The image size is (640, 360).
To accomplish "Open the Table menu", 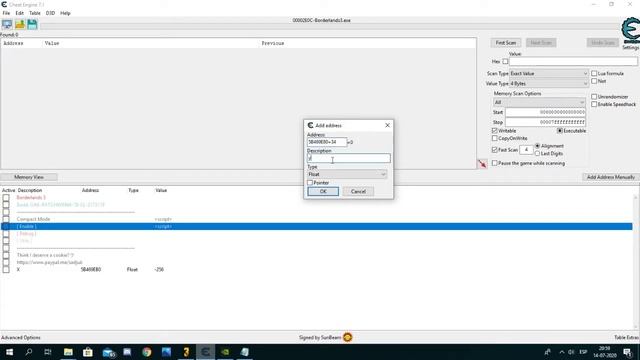I will click(x=35, y=13).
